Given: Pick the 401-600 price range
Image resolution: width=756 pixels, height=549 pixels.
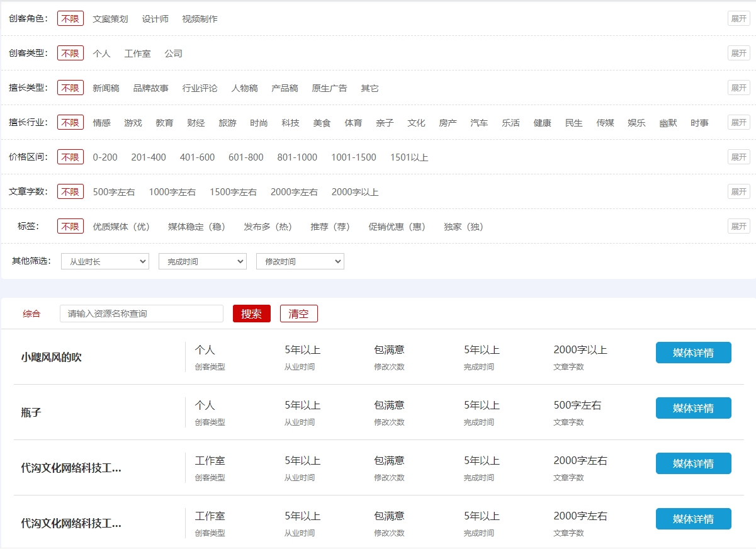Looking at the screenshot, I should point(197,157).
